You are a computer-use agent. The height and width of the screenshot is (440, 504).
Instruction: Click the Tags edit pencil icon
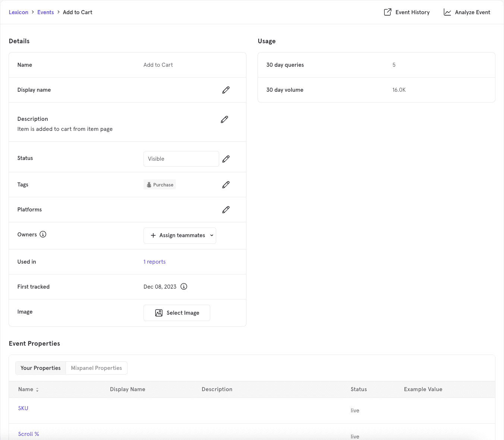pyautogui.click(x=226, y=185)
